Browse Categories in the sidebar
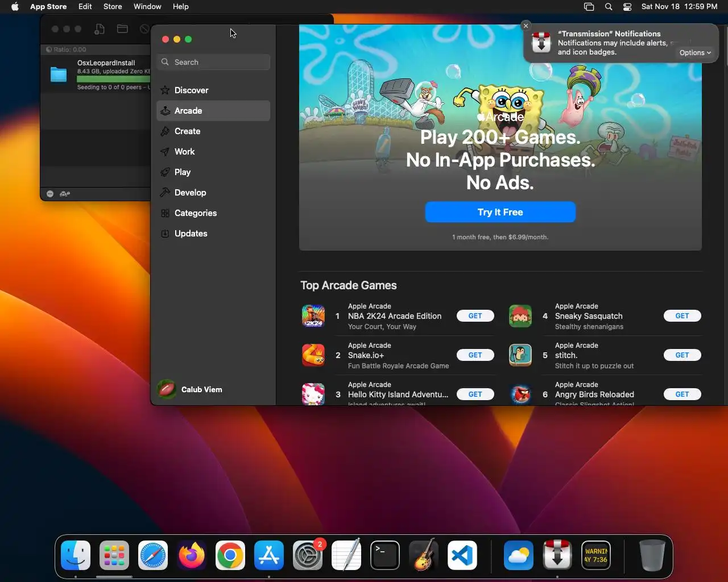728x582 pixels. 213,213
